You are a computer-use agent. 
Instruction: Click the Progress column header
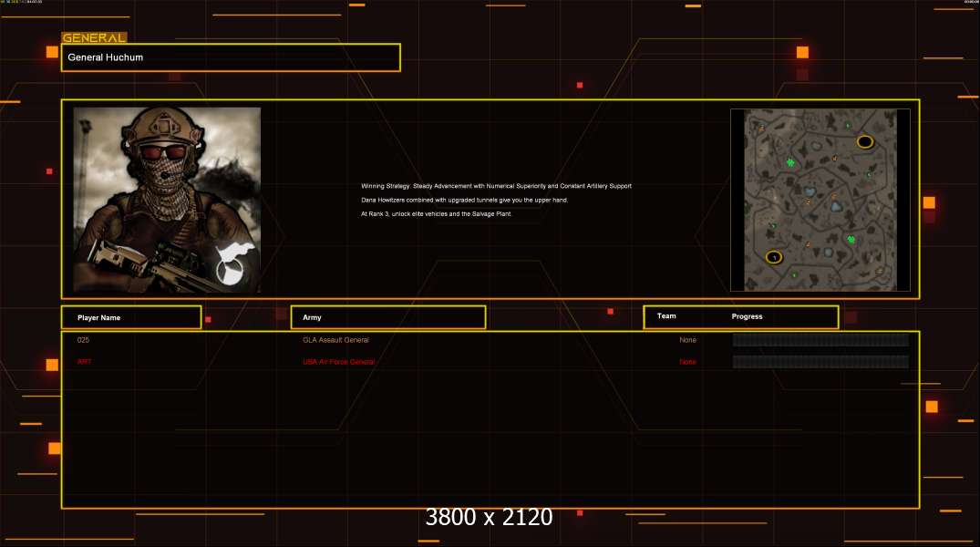point(747,316)
